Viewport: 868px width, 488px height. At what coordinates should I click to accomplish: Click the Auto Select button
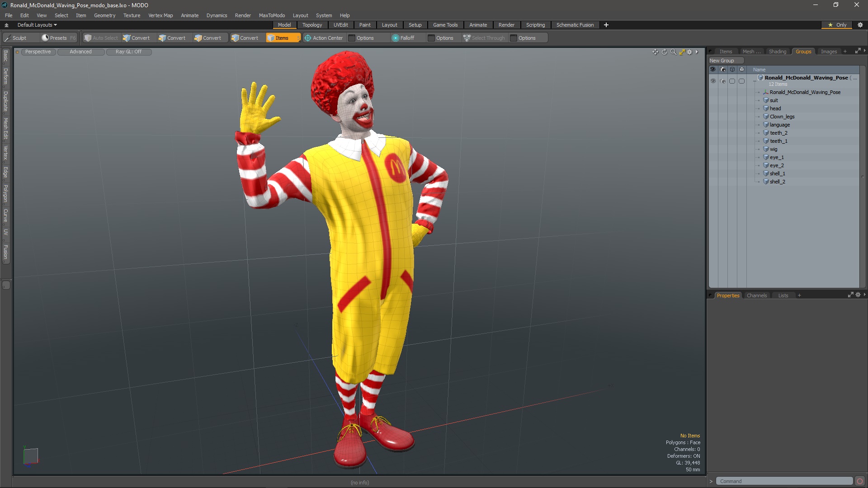click(101, 38)
